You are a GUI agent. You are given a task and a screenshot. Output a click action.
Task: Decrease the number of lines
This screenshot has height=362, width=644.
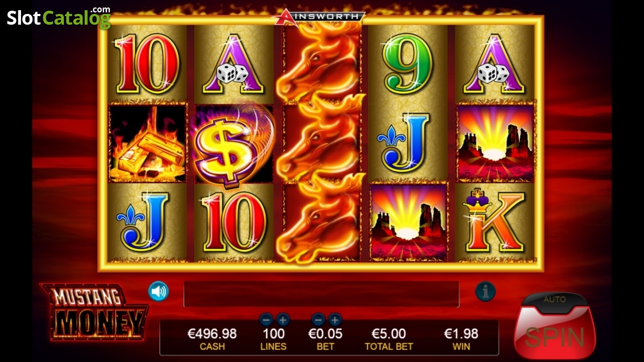(x=265, y=320)
